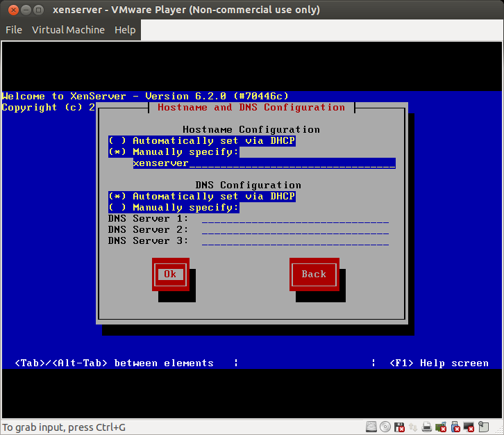Click 'To grab input, press Ctrl+G' status text

pos(64,427)
